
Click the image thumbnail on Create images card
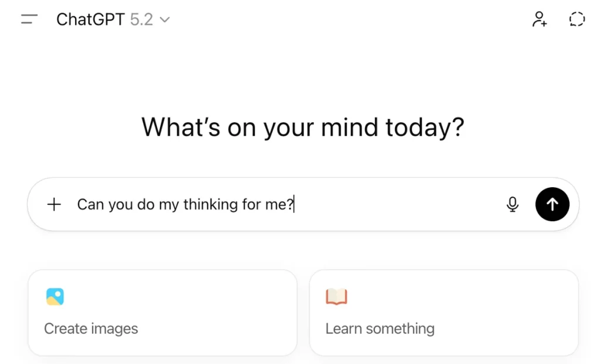[54, 297]
